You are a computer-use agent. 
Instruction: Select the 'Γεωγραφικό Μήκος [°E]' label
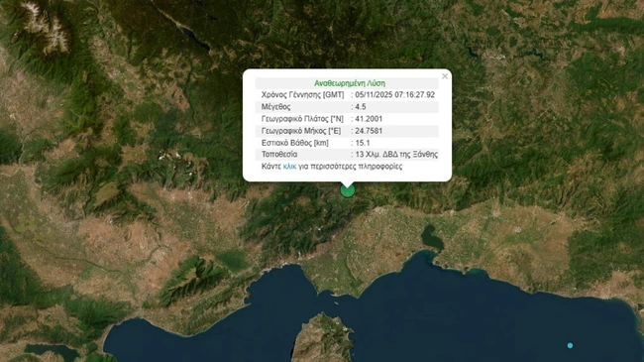(301, 131)
